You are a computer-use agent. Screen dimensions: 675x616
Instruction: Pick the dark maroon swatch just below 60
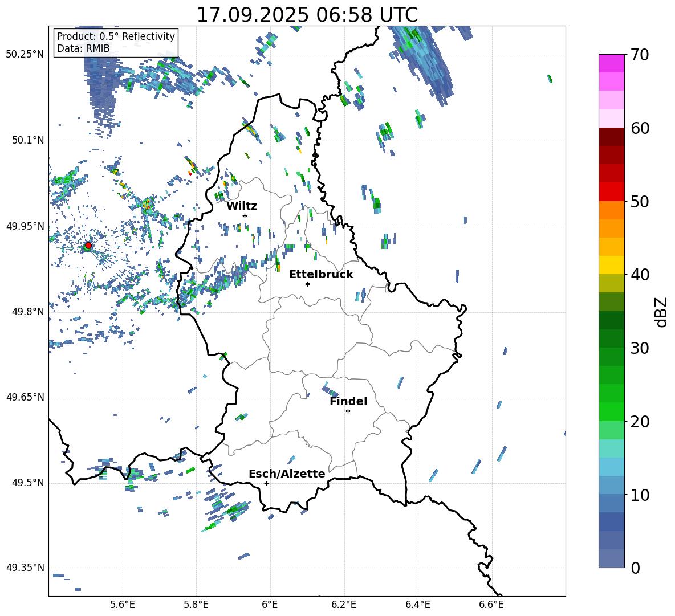(x=612, y=136)
